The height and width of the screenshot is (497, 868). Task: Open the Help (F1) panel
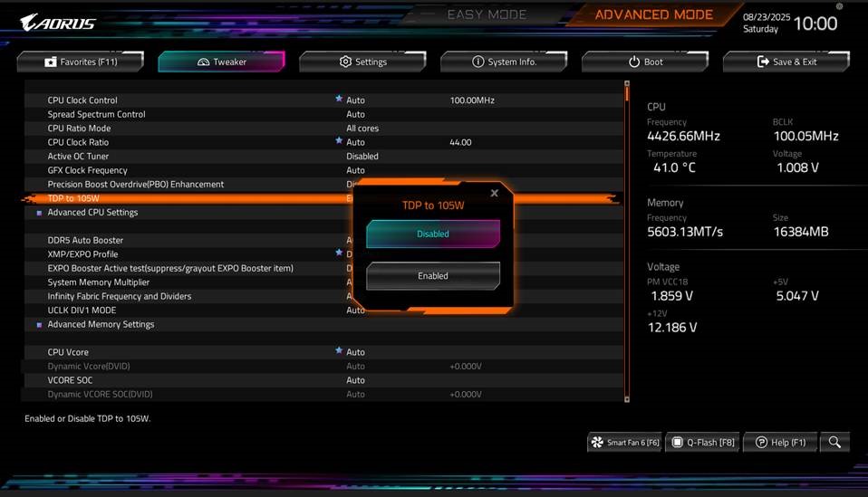[x=780, y=443]
